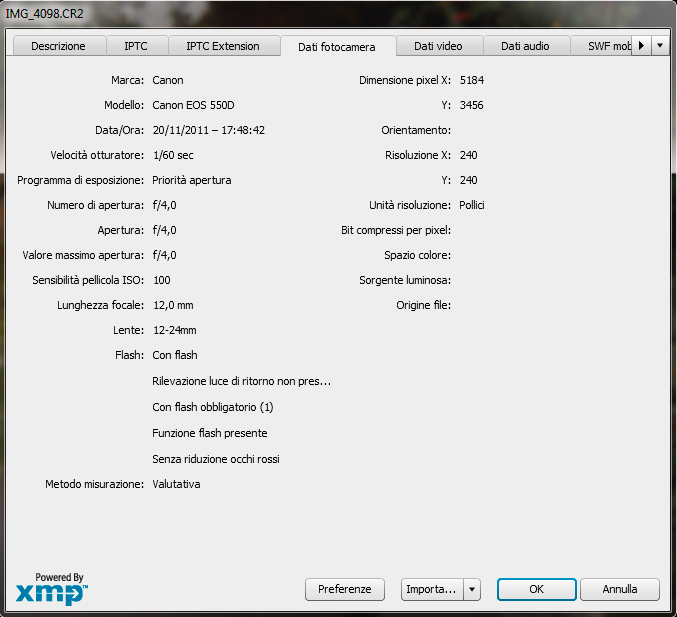Select the Canon EOS 550D model value
Screen dimensions: 677x617
[193, 105]
